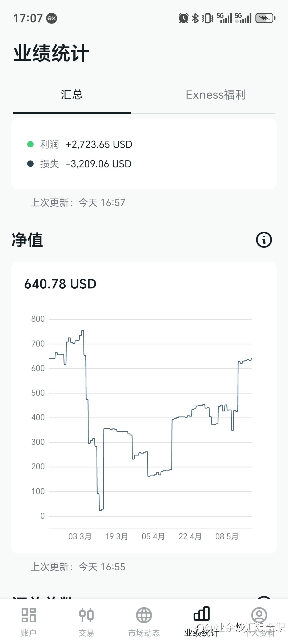The width and height of the screenshot is (288, 644).
Task: Tap the 损失 -3,209.06 USD row
Action: click(79, 164)
